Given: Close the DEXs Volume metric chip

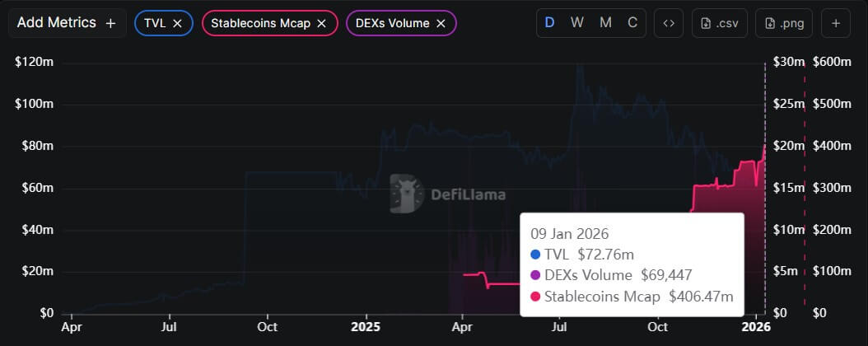Looking at the screenshot, I should [441, 24].
